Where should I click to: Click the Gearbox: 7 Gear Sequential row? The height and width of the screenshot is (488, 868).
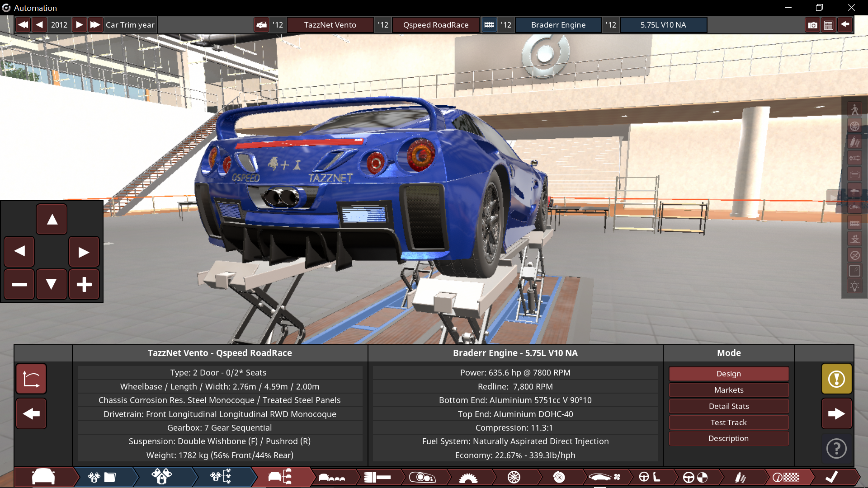coord(220,427)
